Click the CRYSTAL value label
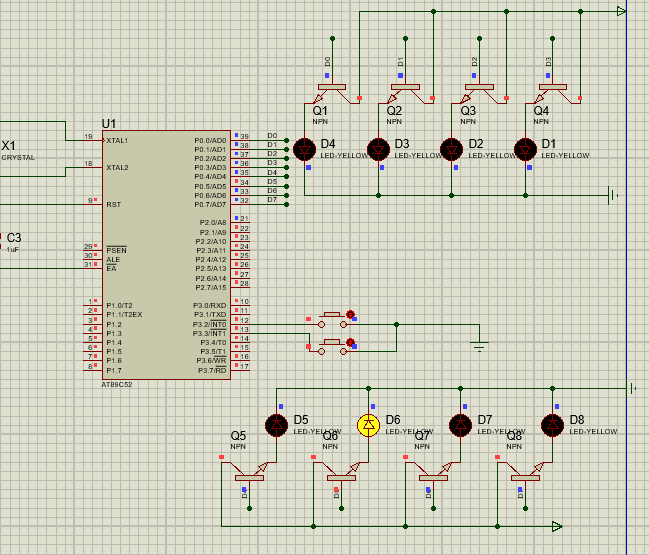The image size is (649, 555). [18, 158]
